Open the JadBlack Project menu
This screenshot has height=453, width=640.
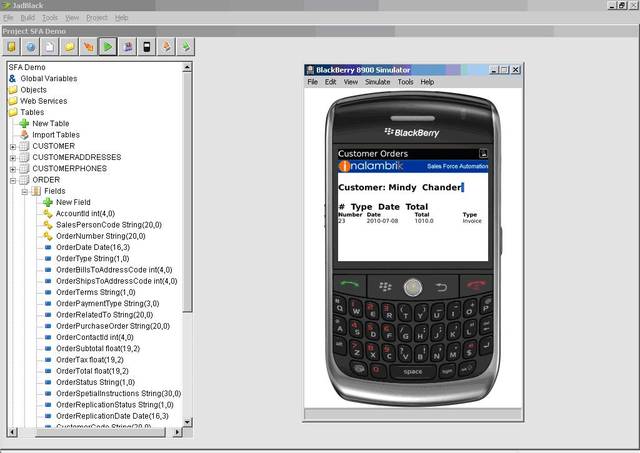tap(97, 18)
